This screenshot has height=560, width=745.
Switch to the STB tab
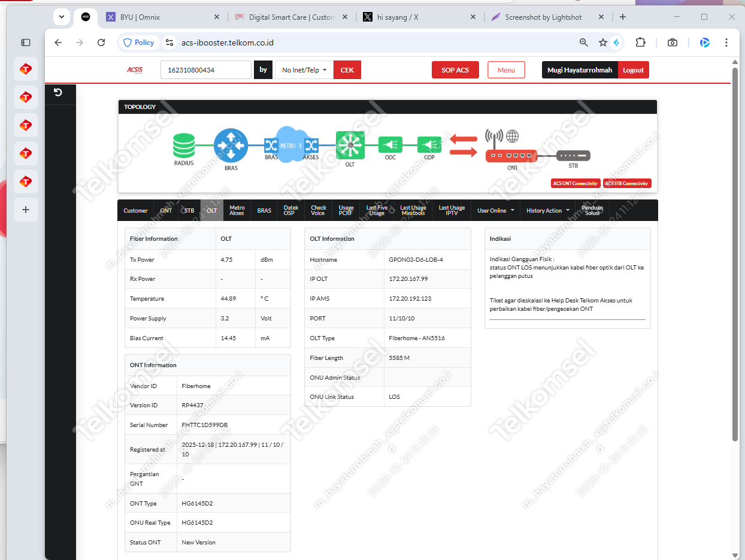coord(189,210)
